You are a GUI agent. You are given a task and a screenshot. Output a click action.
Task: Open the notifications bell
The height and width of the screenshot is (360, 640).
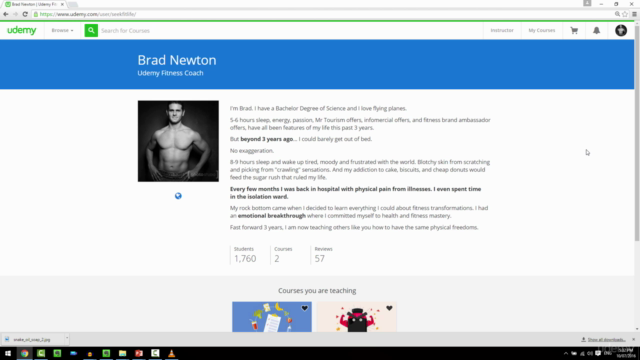click(596, 30)
